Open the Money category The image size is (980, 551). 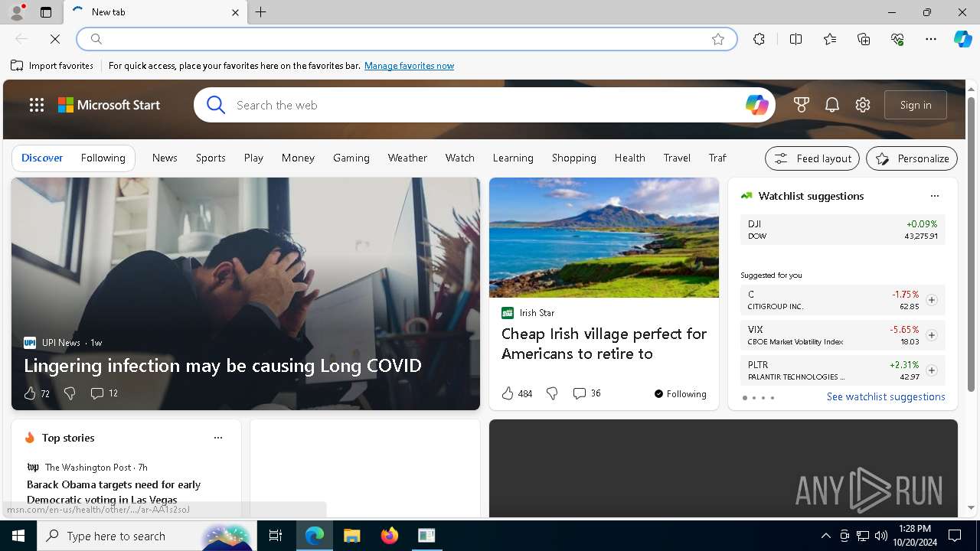click(298, 158)
